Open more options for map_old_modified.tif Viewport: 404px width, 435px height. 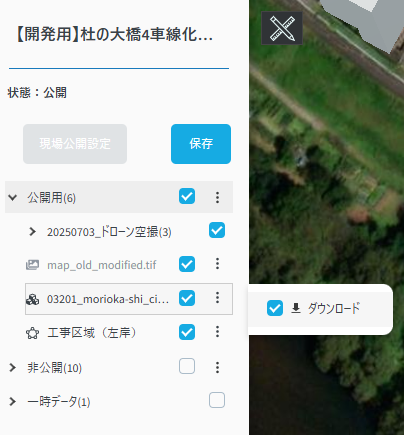pyautogui.click(x=217, y=264)
